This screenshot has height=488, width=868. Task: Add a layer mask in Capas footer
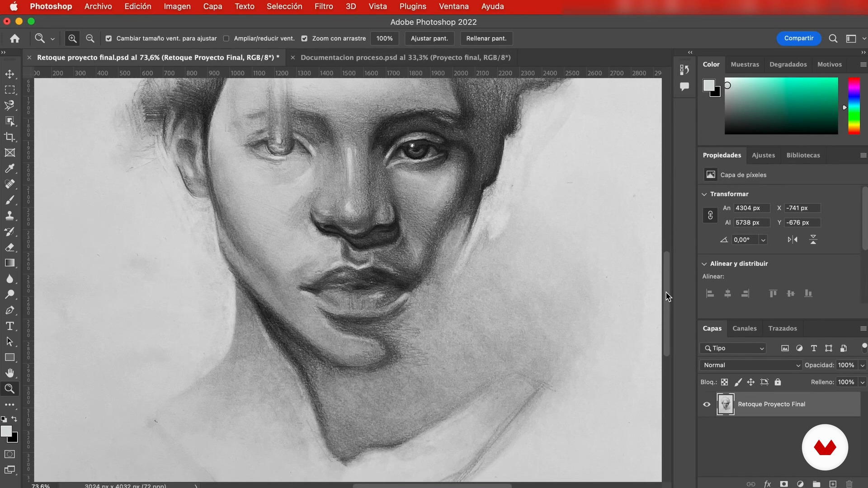(784, 484)
